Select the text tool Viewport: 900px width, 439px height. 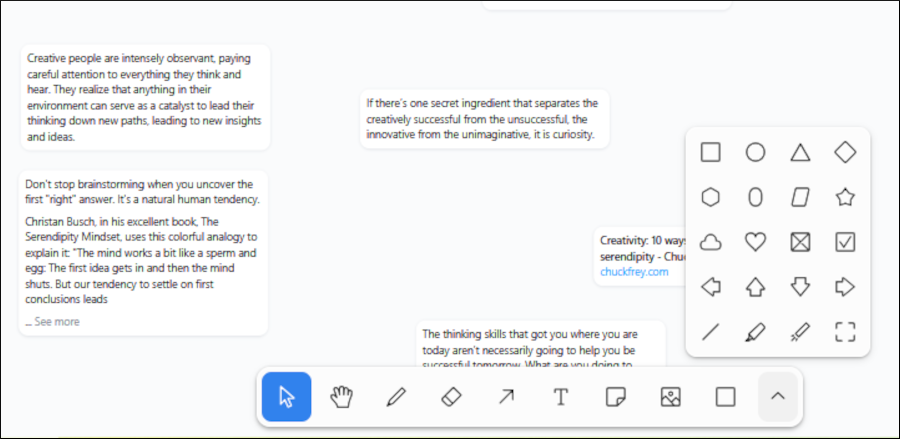pos(561,397)
